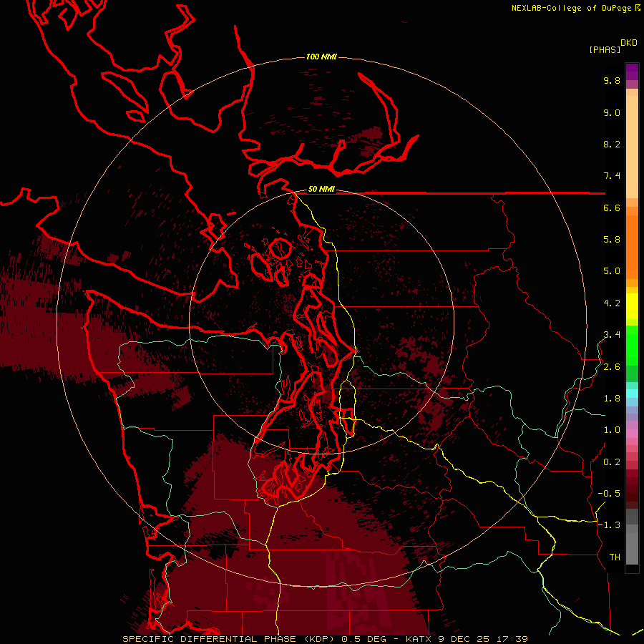Click the 3.4 legend value
The width and height of the screenshot is (644, 644).
point(612,335)
